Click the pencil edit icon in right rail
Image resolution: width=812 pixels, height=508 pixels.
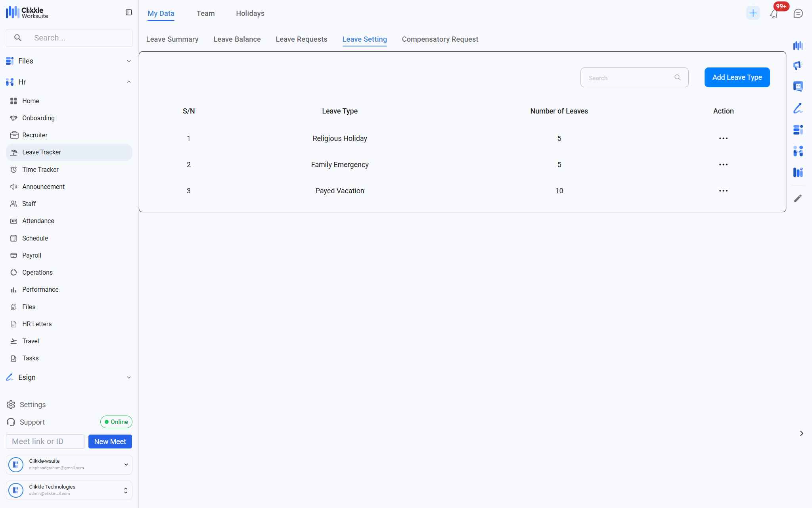pyautogui.click(x=798, y=198)
